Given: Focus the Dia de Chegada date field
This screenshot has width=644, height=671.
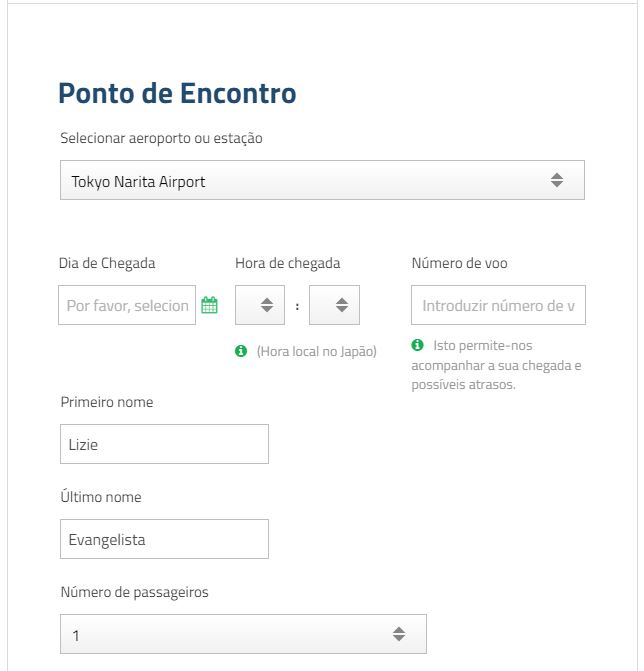Looking at the screenshot, I should click(x=128, y=306).
